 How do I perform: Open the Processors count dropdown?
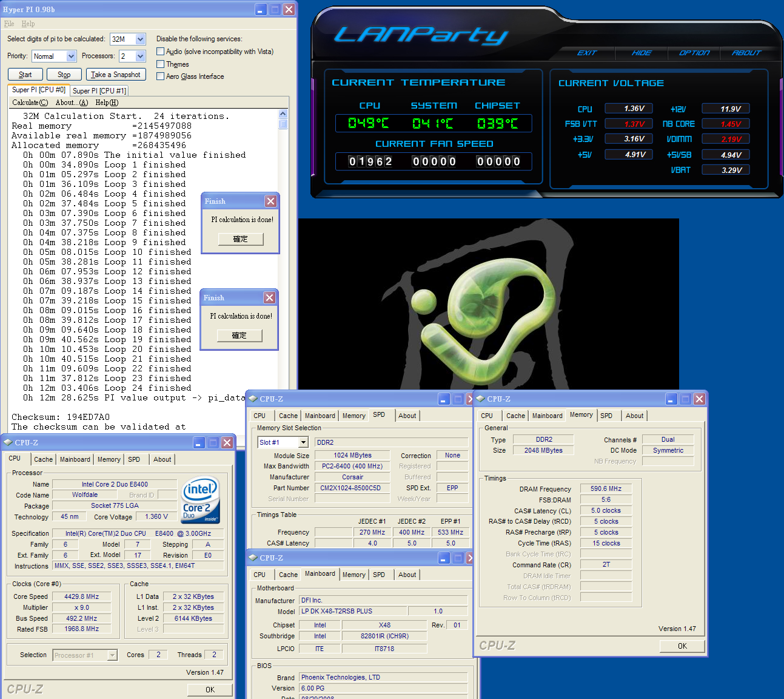click(x=140, y=56)
